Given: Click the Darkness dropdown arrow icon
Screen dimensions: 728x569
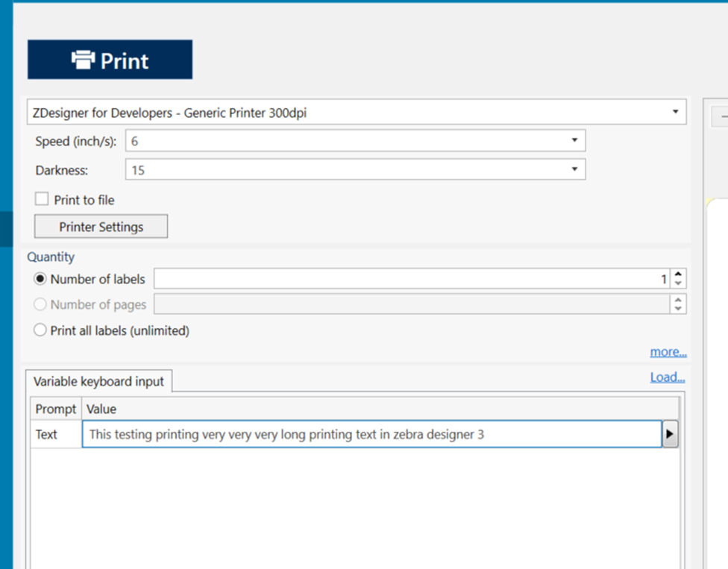Looking at the screenshot, I should [x=574, y=169].
